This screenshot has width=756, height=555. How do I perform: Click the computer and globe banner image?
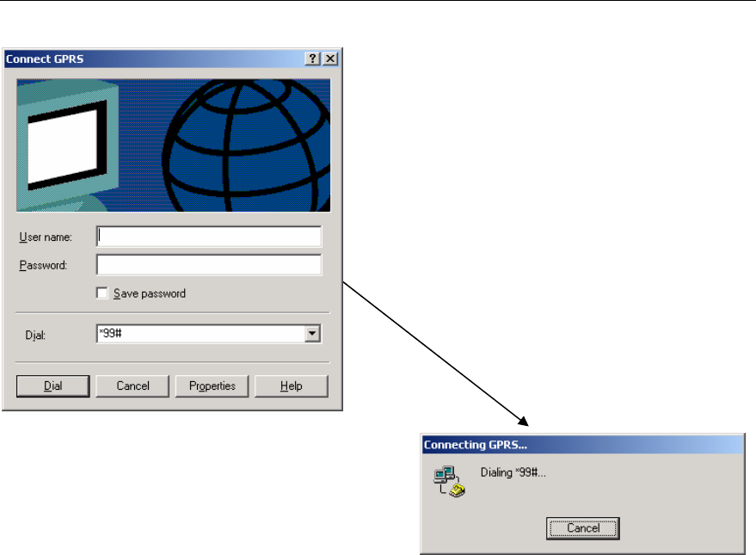point(174,145)
